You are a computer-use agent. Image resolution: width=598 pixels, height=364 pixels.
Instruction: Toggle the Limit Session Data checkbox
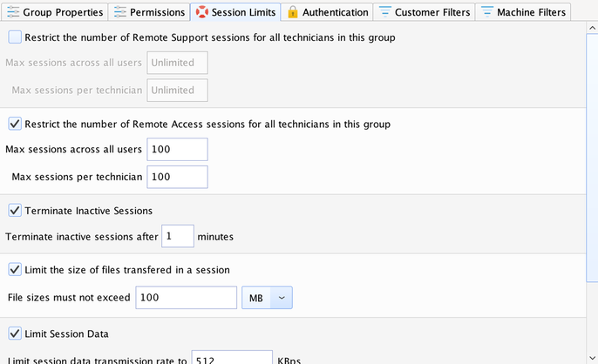pyautogui.click(x=15, y=334)
